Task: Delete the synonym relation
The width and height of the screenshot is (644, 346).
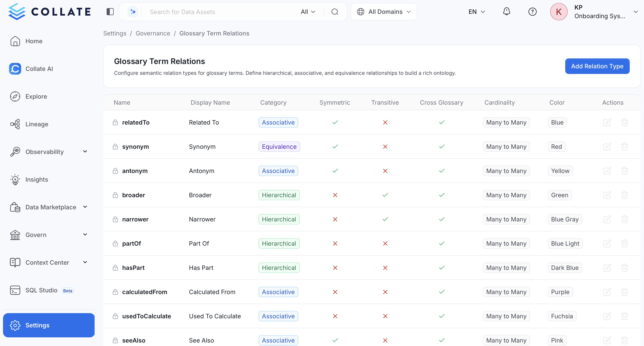Action: (625, 147)
